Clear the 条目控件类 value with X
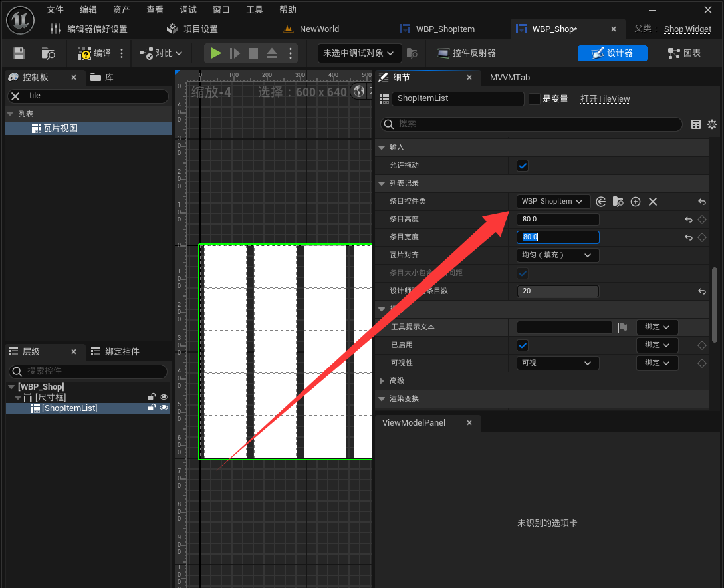Viewport: 724px width, 588px height. click(x=653, y=202)
